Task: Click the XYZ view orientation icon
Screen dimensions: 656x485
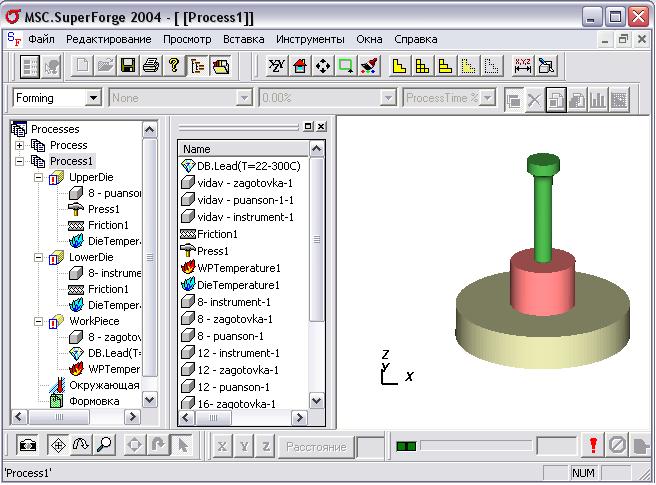Action: [277, 66]
